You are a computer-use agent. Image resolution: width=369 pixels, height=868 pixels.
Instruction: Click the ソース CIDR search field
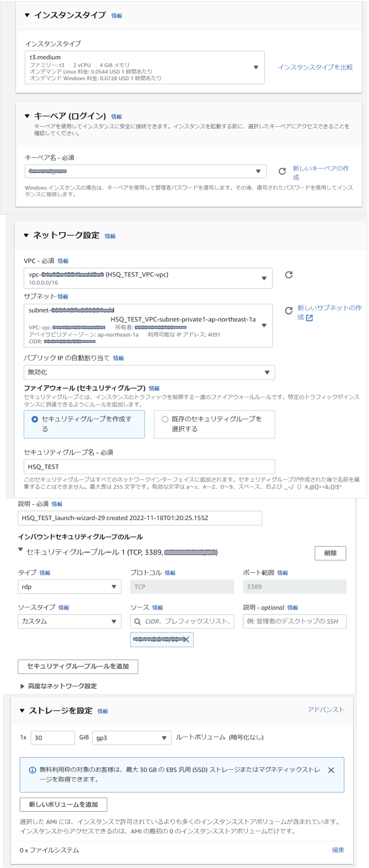(182, 621)
